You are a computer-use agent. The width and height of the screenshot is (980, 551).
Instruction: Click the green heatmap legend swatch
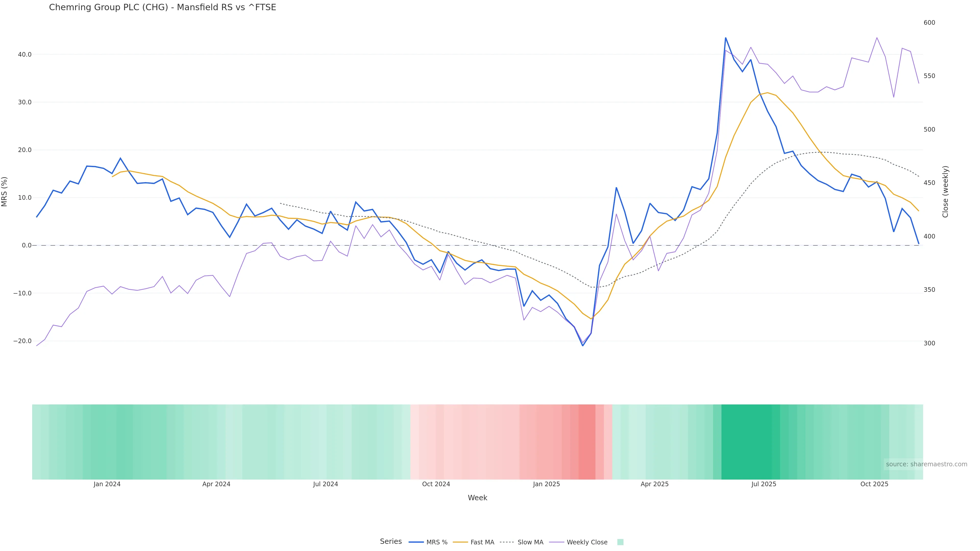click(x=620, y=542)
